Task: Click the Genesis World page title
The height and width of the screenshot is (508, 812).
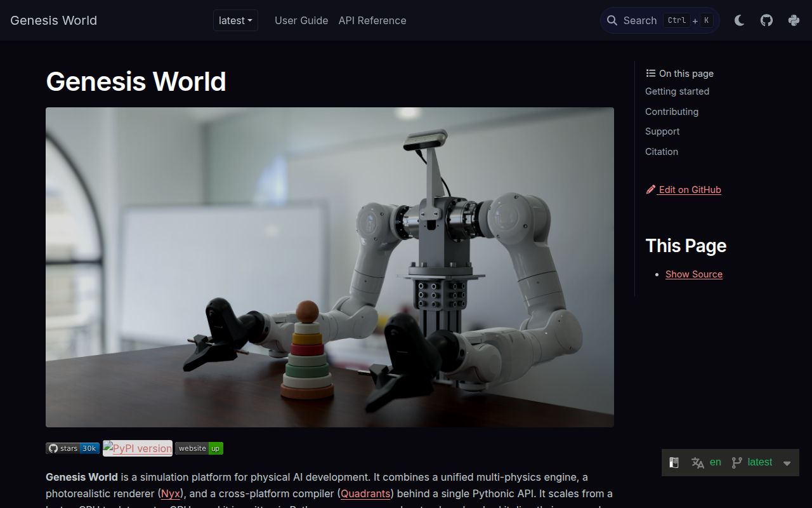Action: (136, 81)
